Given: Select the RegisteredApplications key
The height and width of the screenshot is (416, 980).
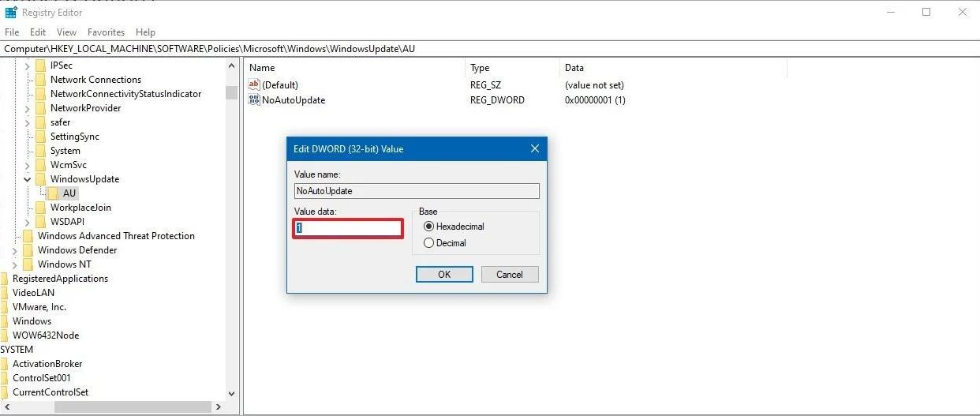Looking at the screenshot, I should pyautogui.click(x=60, y=279).
